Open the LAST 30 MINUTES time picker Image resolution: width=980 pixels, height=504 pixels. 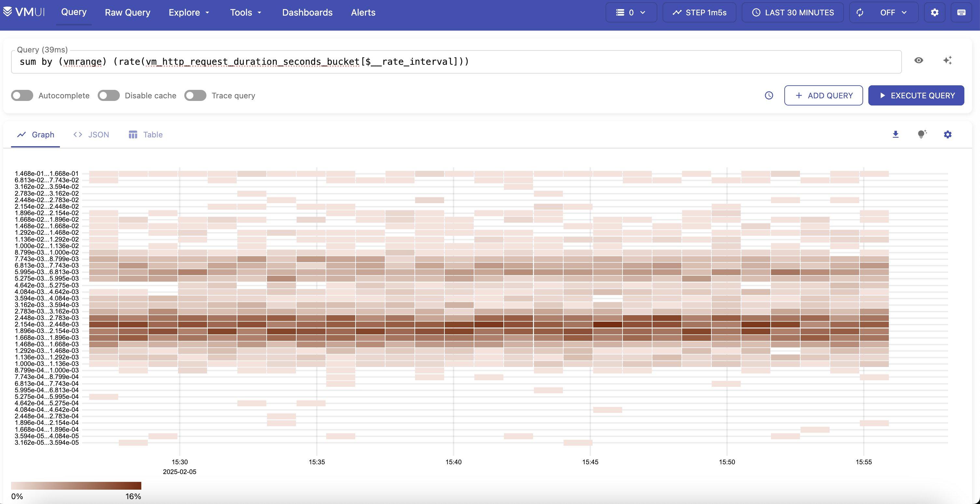[793, 13]
